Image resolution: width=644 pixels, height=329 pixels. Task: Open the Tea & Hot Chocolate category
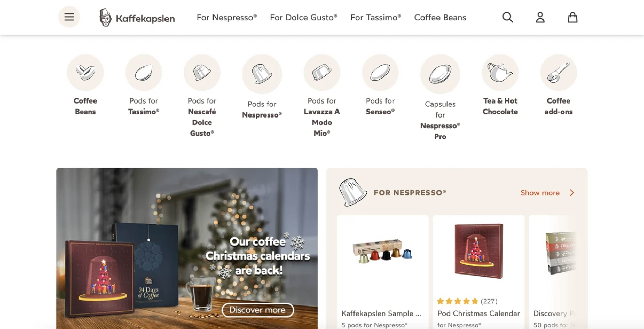pyautogui.click(x=500, y=73)
